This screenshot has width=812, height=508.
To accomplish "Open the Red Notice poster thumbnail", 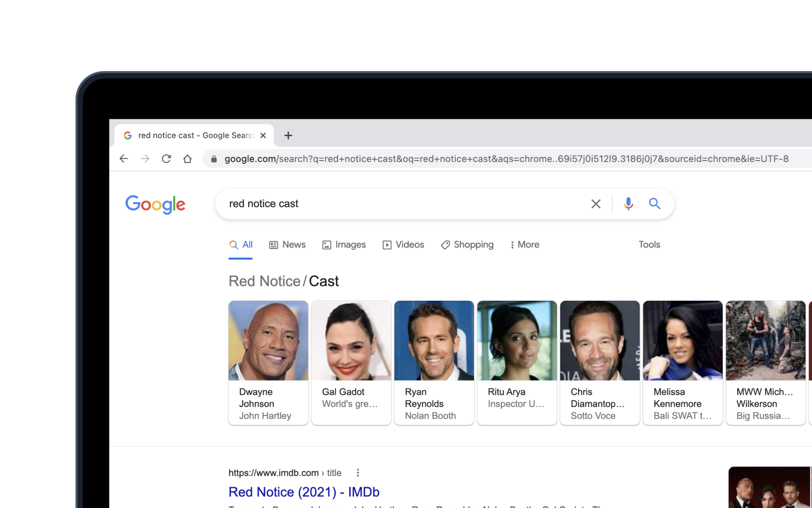I will coord(770,487).
